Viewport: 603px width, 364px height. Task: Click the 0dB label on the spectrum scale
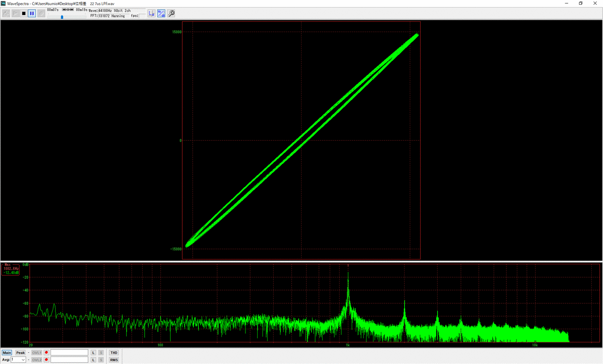pos(25,265)
